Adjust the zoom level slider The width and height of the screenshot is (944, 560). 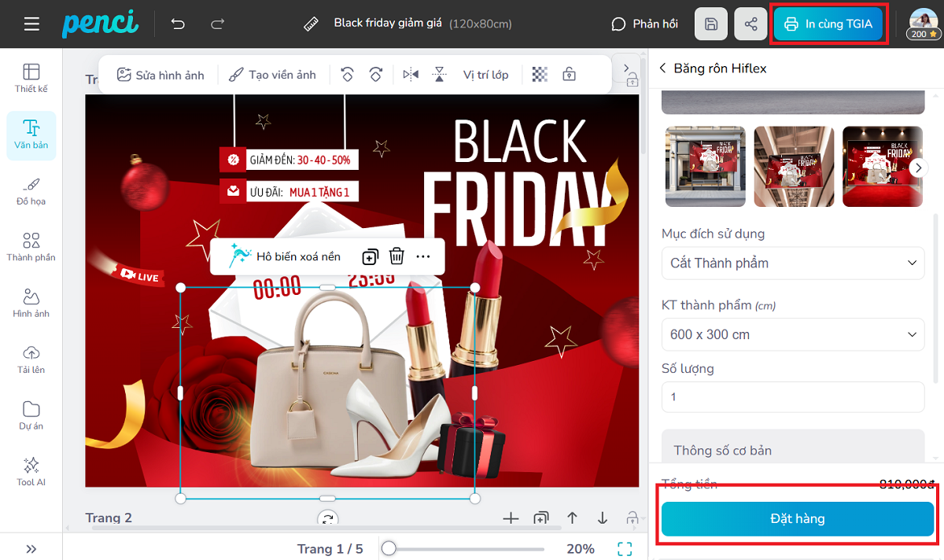click(x=389, y=549)
